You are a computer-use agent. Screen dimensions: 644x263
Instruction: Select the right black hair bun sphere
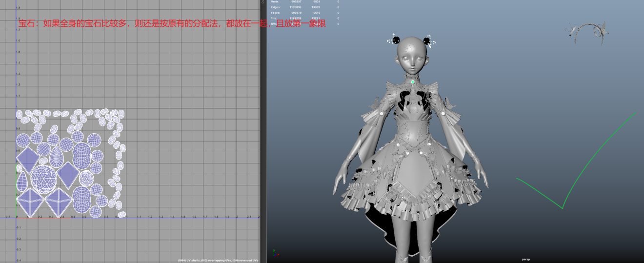[426, 41]
